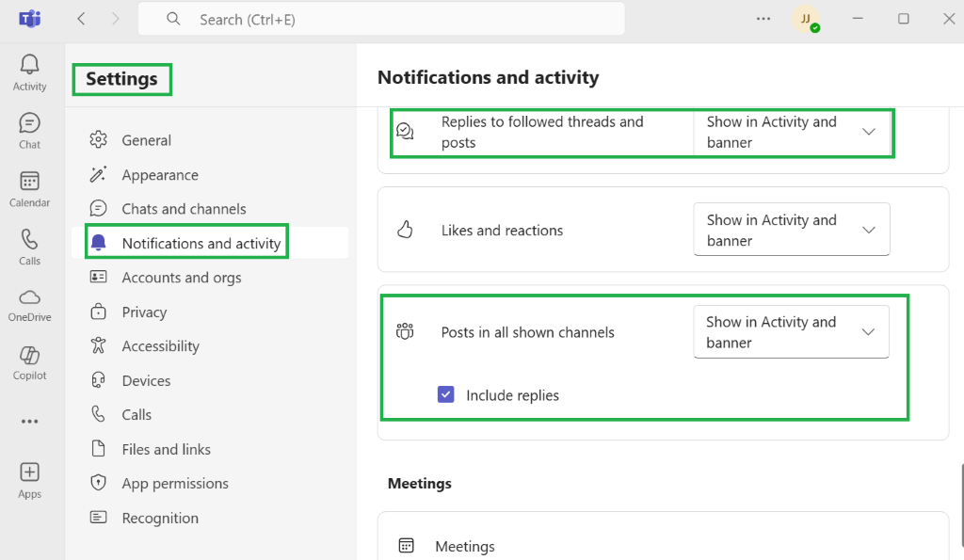964x560 pixels.
Task: Click the General gear icon
Action: point(98,139)
